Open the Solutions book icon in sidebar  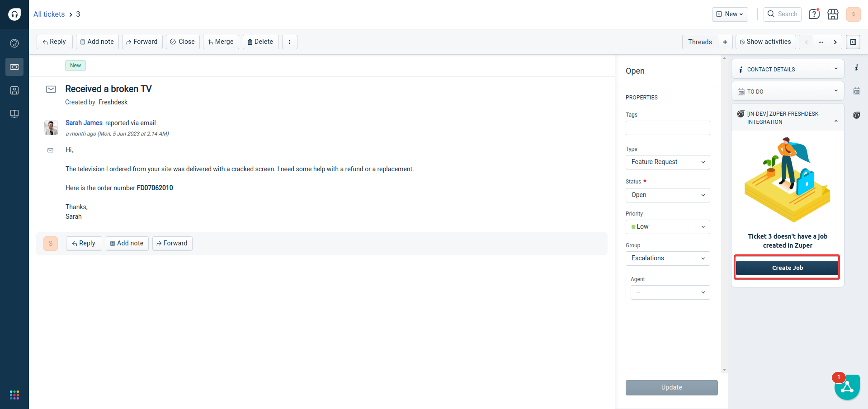[14, 113]
